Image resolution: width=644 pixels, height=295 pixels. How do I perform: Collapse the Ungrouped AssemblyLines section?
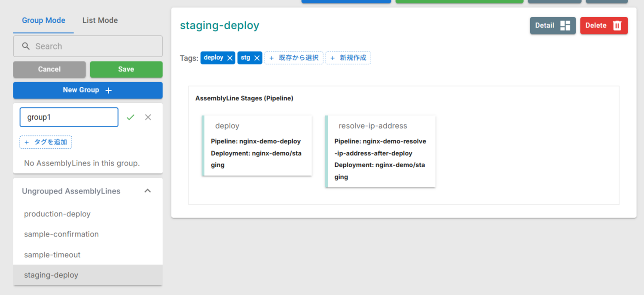point(148,191)
